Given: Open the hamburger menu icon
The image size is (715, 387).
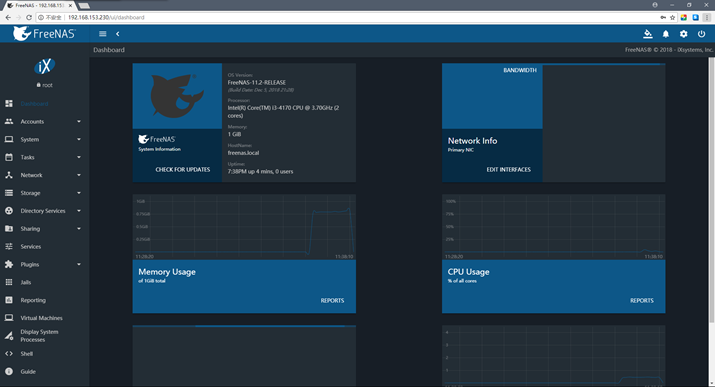Looking at the screenshot, I should pos(103,34).
